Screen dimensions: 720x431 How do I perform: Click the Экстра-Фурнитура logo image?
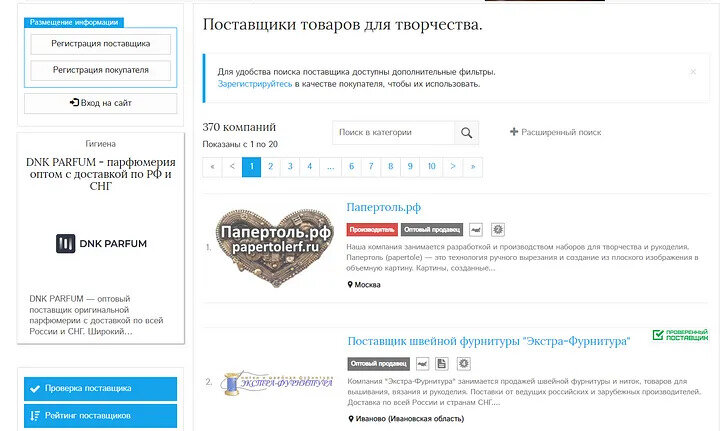pyautogui.click(x=277, y=383)
